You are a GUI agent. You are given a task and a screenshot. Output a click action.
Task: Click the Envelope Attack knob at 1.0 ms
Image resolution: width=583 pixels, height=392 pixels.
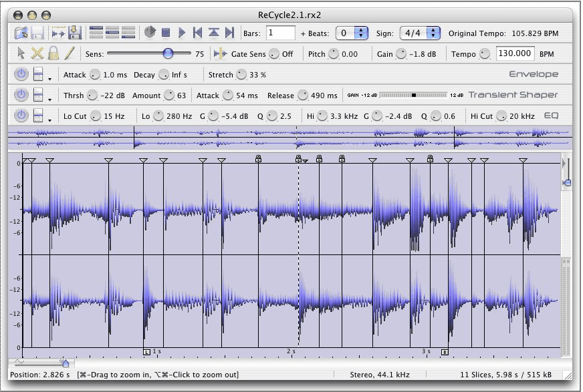(95, 75)
